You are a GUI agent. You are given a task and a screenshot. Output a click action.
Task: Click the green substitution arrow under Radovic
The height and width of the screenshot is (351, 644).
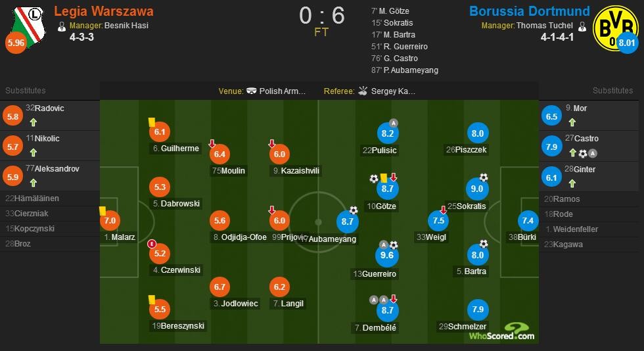[x=34, y=122]
